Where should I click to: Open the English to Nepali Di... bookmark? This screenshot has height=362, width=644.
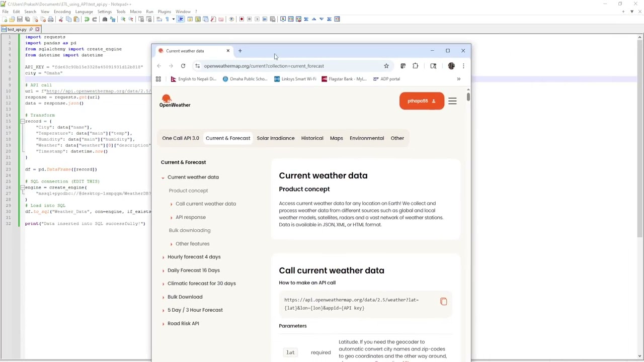click(x=194, y=79)
